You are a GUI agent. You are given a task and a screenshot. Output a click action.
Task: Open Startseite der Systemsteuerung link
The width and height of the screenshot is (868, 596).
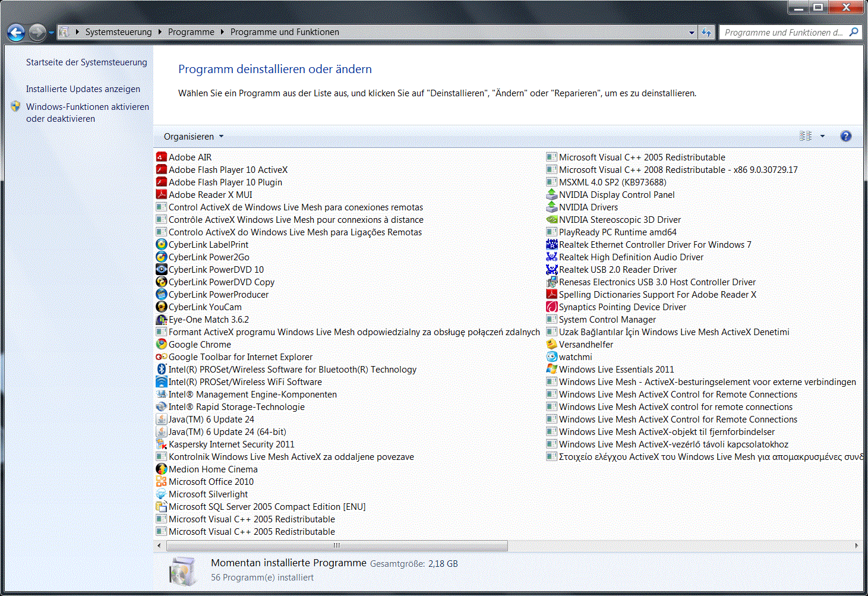pyautogui.click(x=86, y=62)
